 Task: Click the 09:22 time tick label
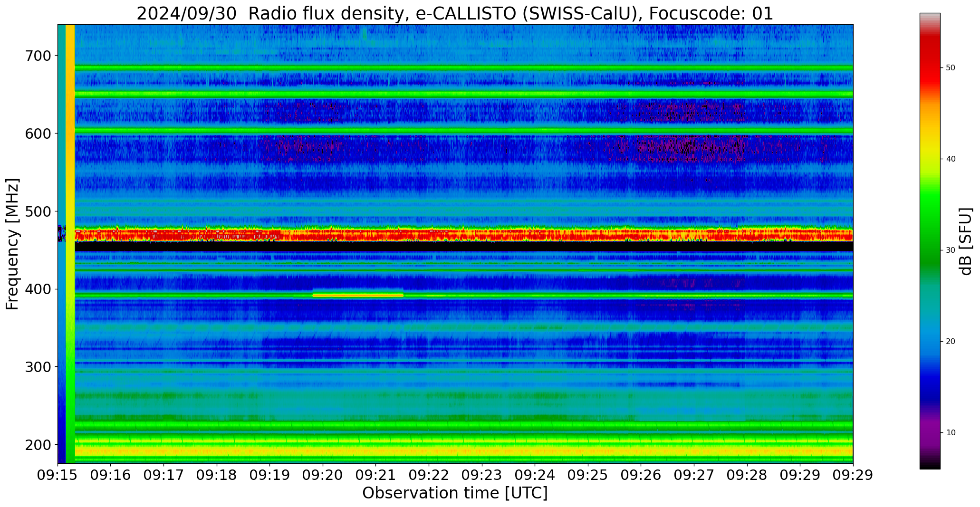(429, 475)
